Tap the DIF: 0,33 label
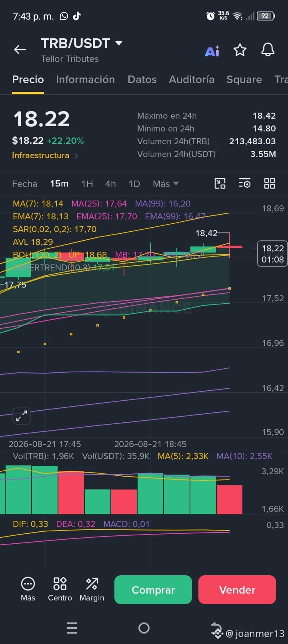 point(30,524)
